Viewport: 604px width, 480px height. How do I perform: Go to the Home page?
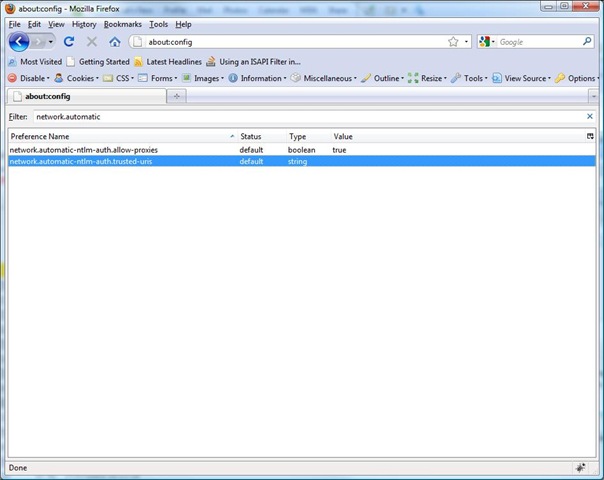[115, 42]
